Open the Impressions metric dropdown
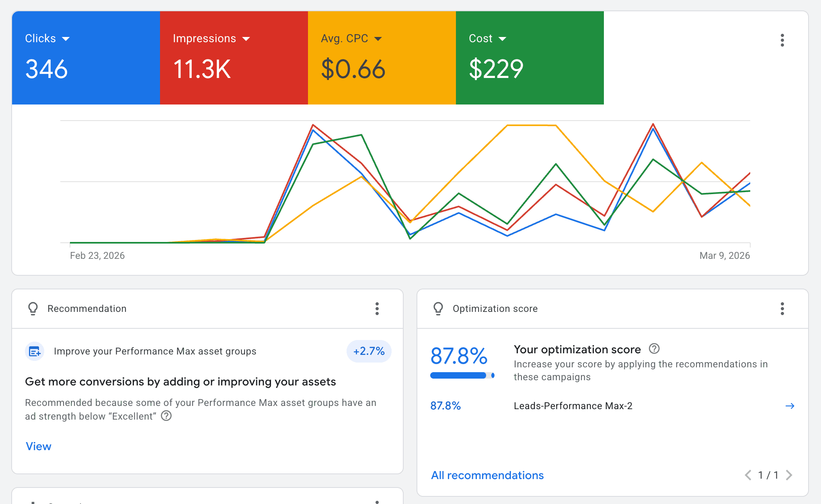 click(246, 39)
